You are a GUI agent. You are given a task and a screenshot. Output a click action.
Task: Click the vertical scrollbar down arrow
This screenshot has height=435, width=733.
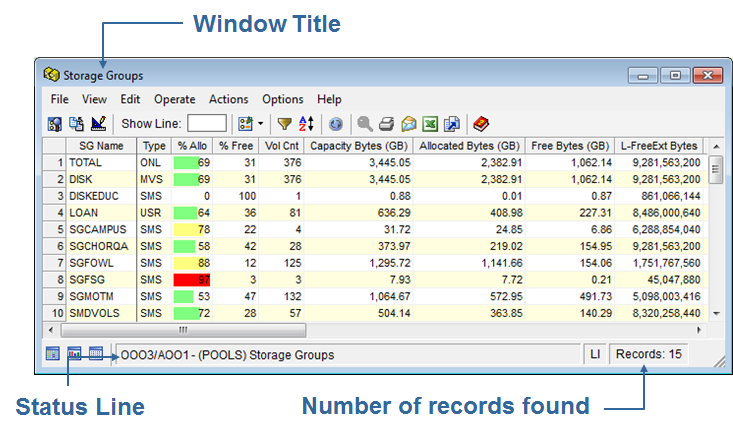(715, 313)
